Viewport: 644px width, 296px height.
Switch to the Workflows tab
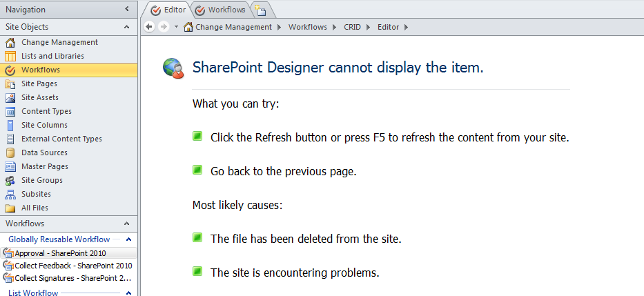coord(221,10)
